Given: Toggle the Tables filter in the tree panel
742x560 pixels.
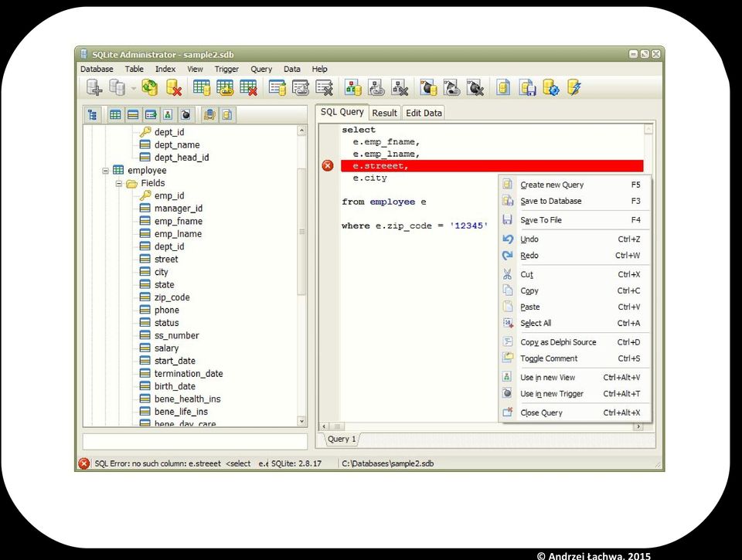Looking at the screenshot, I should pyautogui.click(x=115, y=114).
